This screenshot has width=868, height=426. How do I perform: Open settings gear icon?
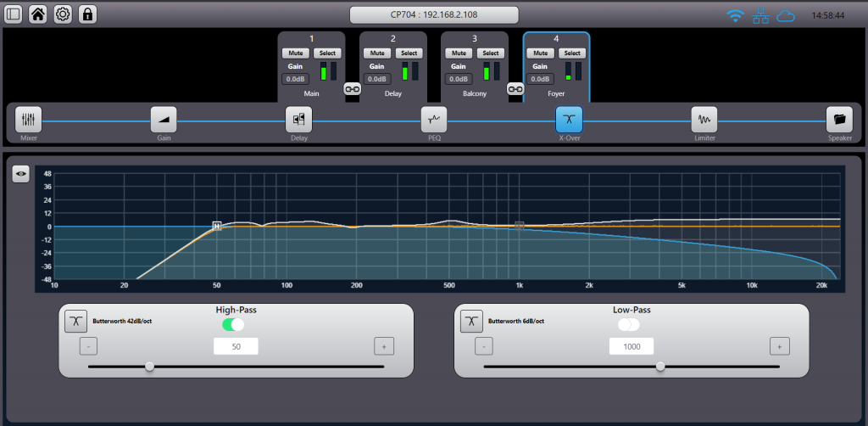coord(63,14)
